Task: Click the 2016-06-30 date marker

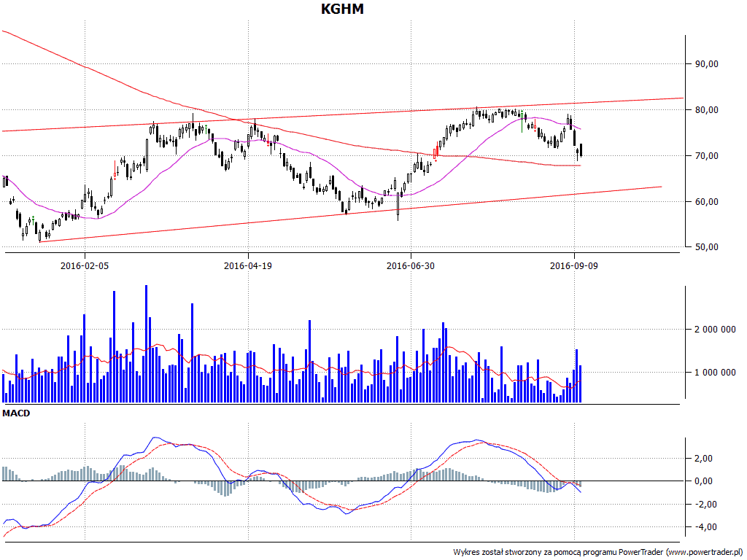Action: (x=410, y=266)
